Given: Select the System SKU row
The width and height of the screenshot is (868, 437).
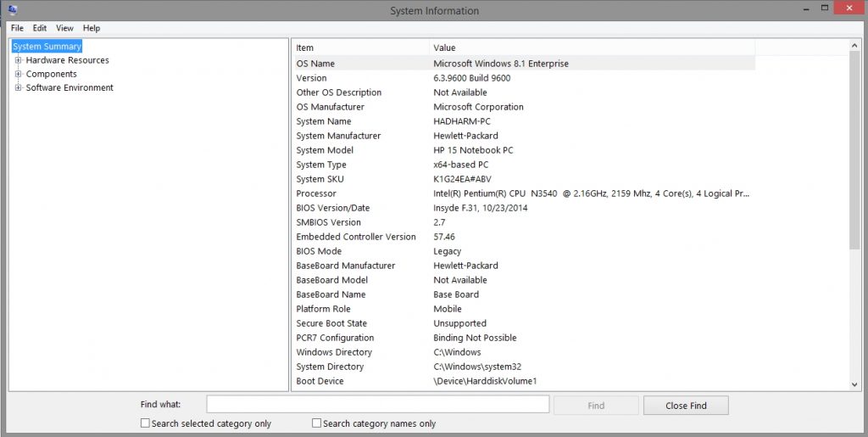Looking at the screenshot, I should pos(523,179).
